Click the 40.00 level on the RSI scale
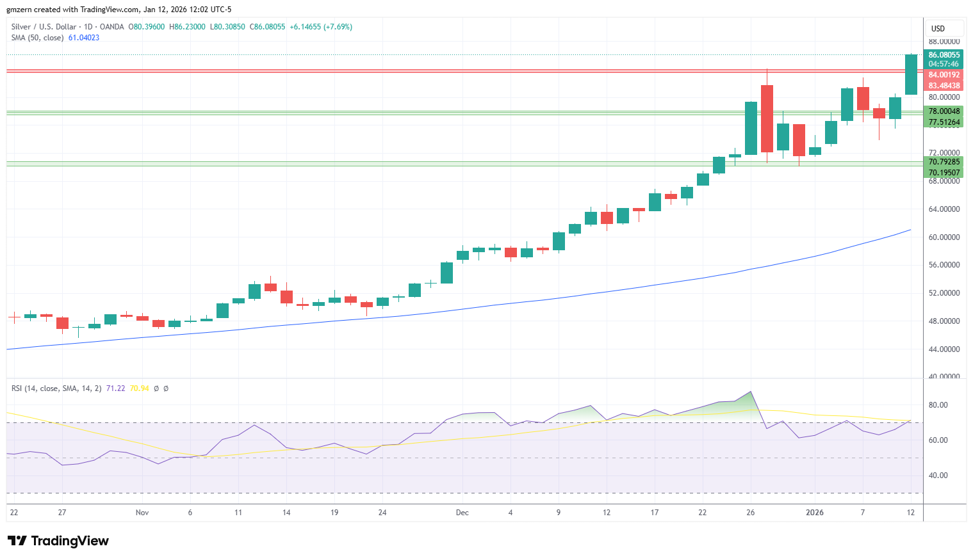Viewport: 973px width, 560px height. (x=938, y=476)
